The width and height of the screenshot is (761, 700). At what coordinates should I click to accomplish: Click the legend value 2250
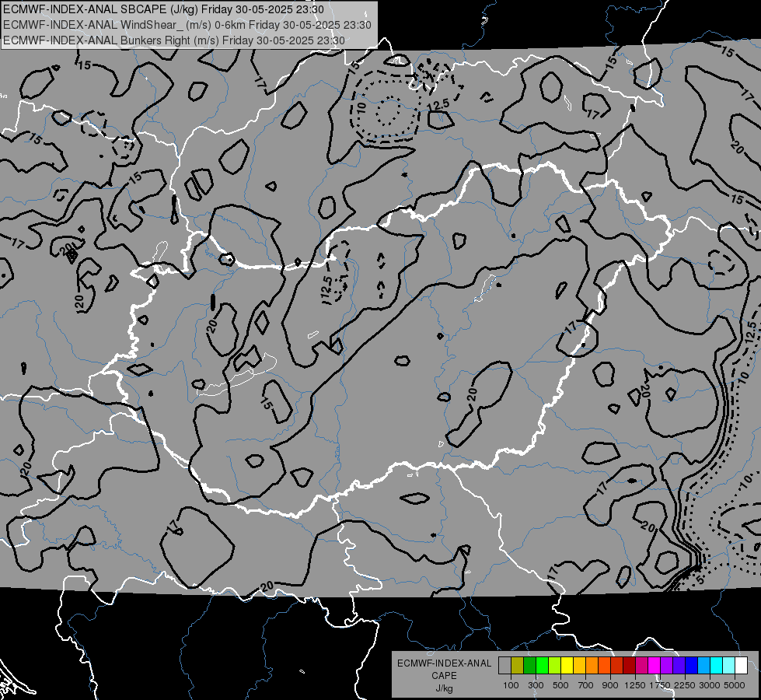click(x=685, y=685)
